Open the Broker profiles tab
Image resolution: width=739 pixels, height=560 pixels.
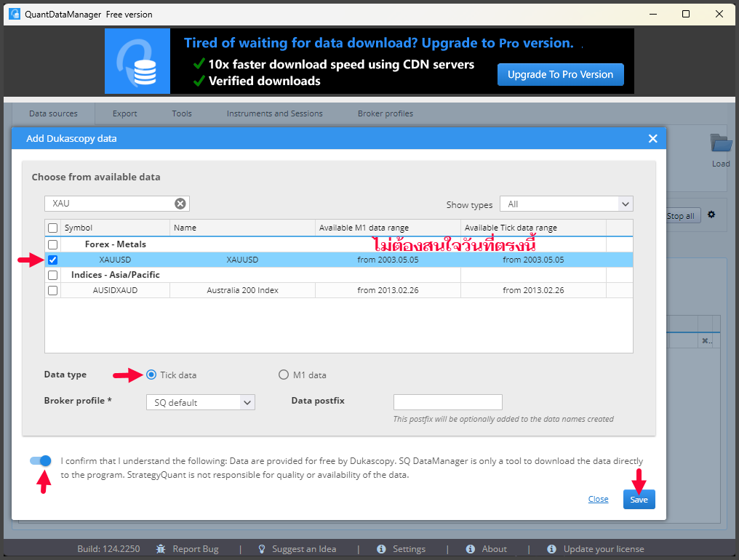tap(385, 113)
